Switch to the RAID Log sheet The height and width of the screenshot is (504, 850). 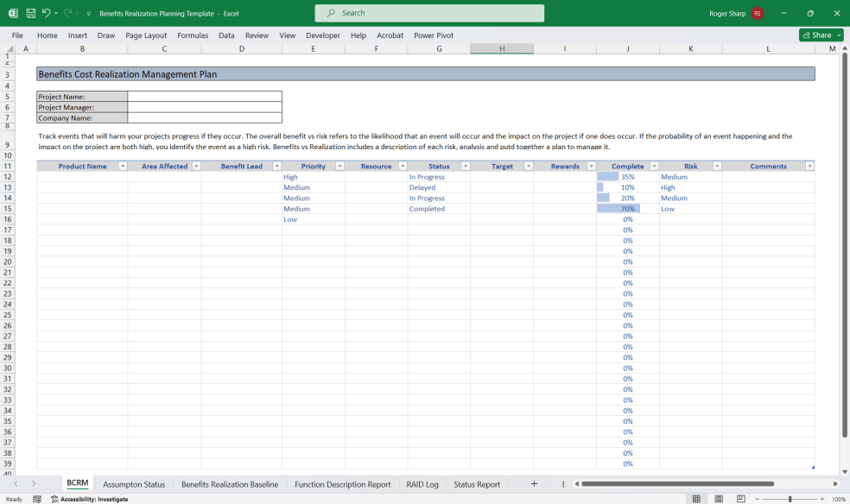click(x=422, y=484)
